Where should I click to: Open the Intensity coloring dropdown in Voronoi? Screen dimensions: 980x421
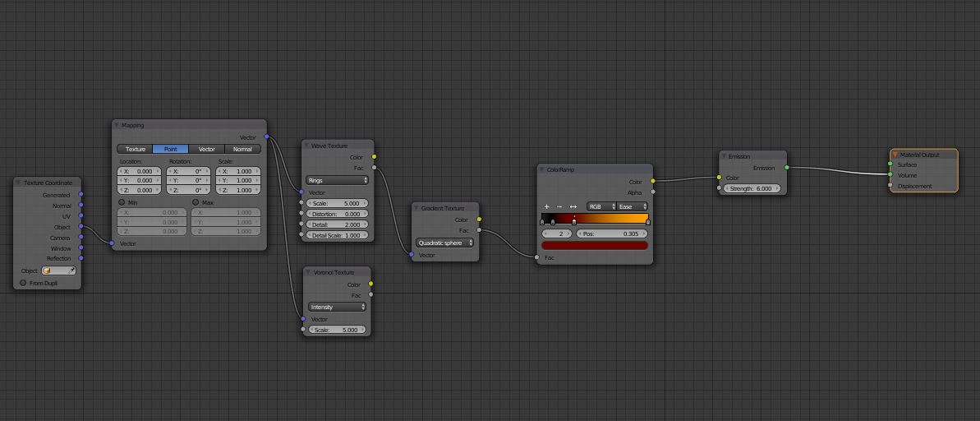[337, 308]
